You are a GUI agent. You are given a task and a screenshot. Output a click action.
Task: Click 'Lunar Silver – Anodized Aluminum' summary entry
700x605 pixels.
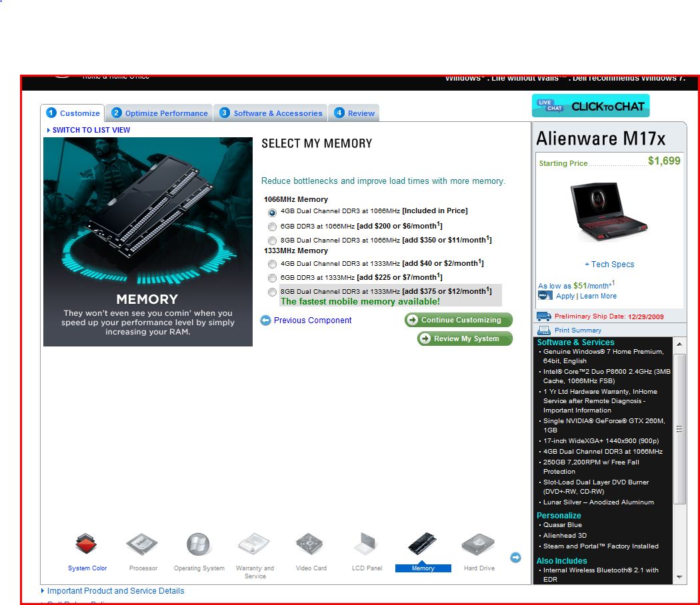click(x=598, y=502)
